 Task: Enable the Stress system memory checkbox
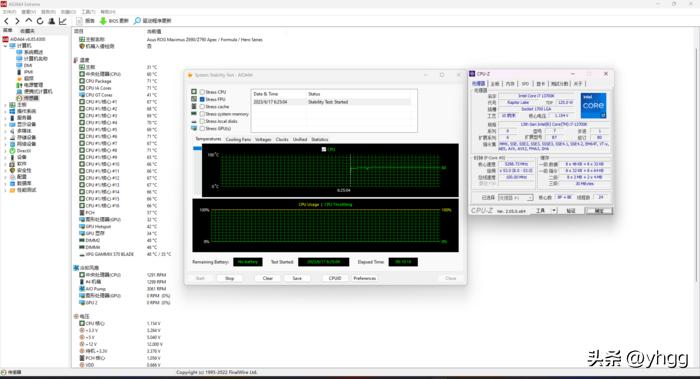(x=202, y=114)
